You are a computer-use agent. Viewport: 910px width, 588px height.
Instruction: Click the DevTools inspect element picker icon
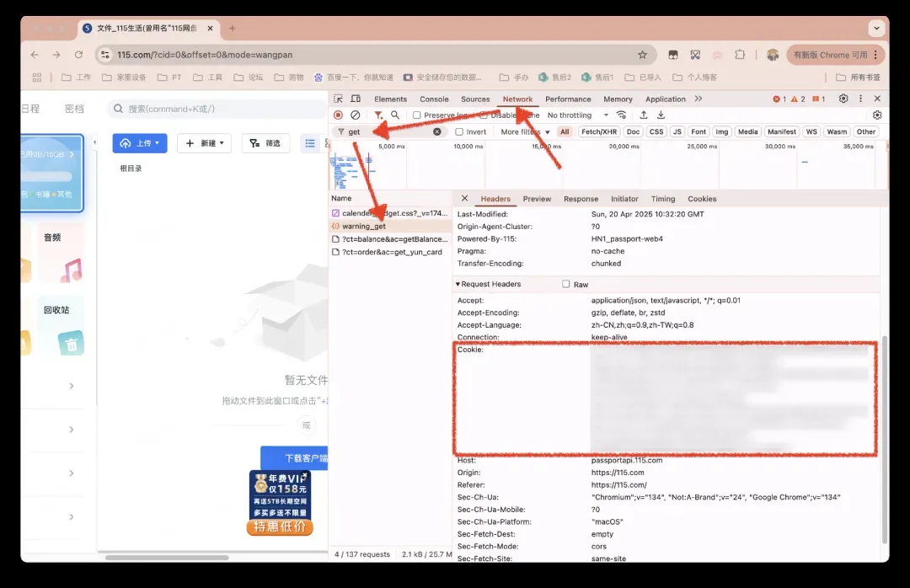338,99
